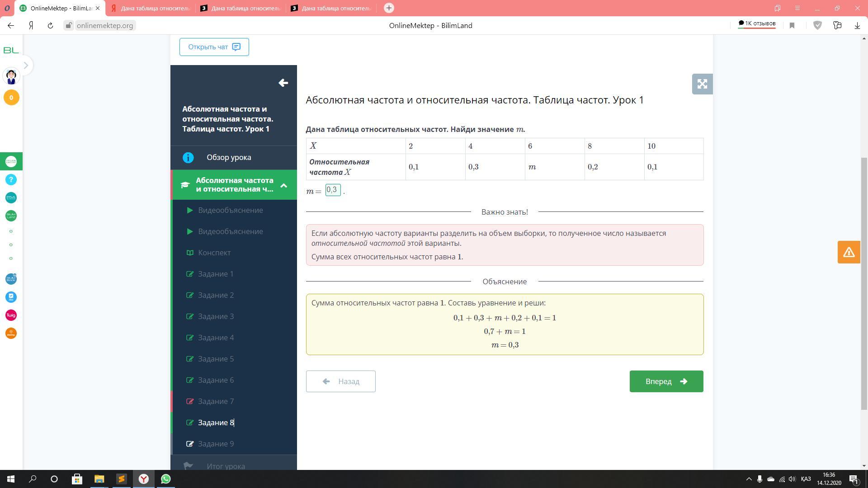Expand the left sidebar with chevron
Image resolution: width=868 pixels, height=488 pixels.
(x=26, y=66)
